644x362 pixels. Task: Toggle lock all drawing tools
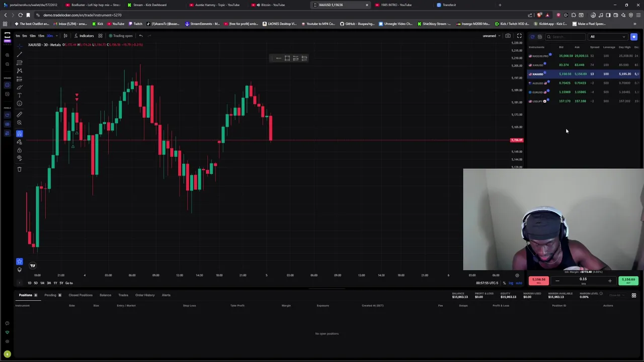tap(19, 150)
